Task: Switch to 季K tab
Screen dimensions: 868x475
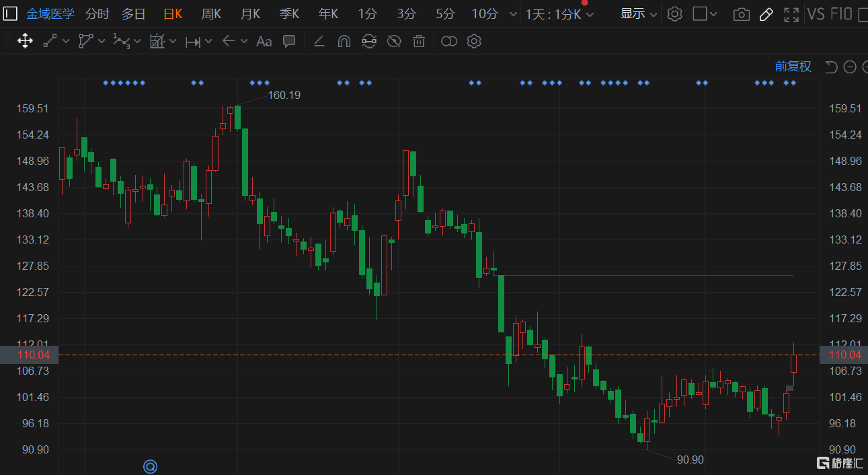Action: coord(290,14)
